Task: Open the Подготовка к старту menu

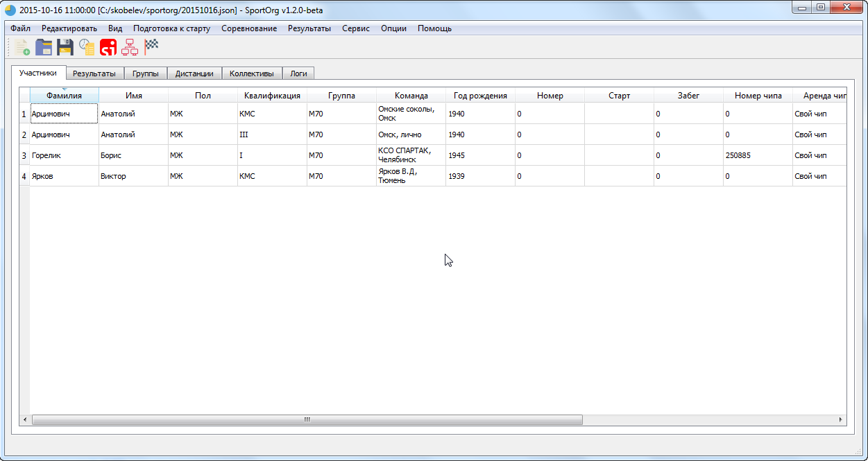Action: [x=171, y=28]
